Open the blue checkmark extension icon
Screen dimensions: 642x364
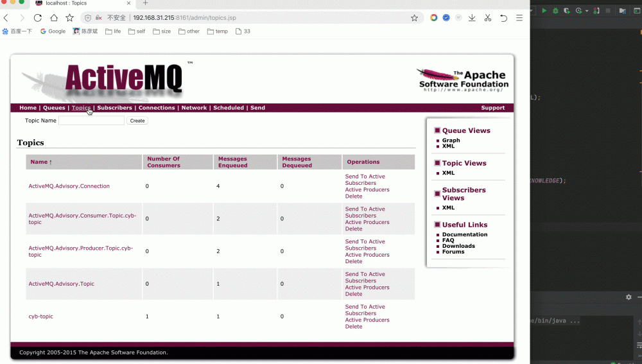[446, 17]
